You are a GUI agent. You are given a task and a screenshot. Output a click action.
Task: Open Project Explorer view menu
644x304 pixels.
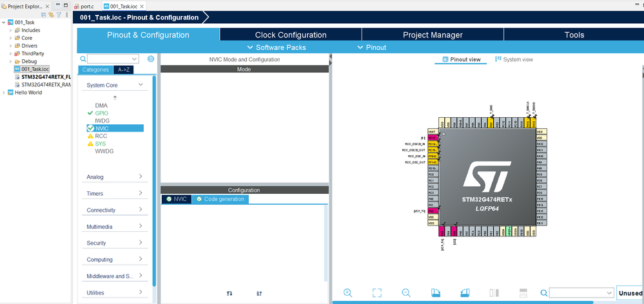(x=67, y=14)
